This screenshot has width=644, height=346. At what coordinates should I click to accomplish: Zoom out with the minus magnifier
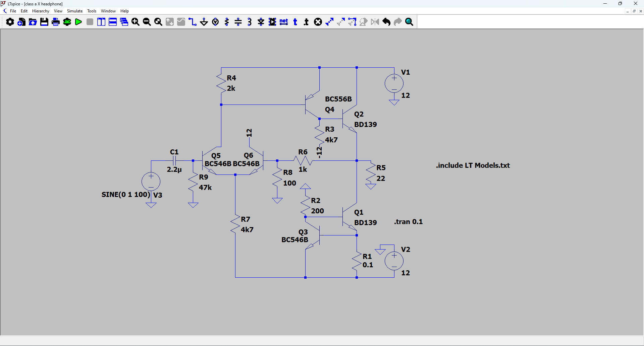147,22
